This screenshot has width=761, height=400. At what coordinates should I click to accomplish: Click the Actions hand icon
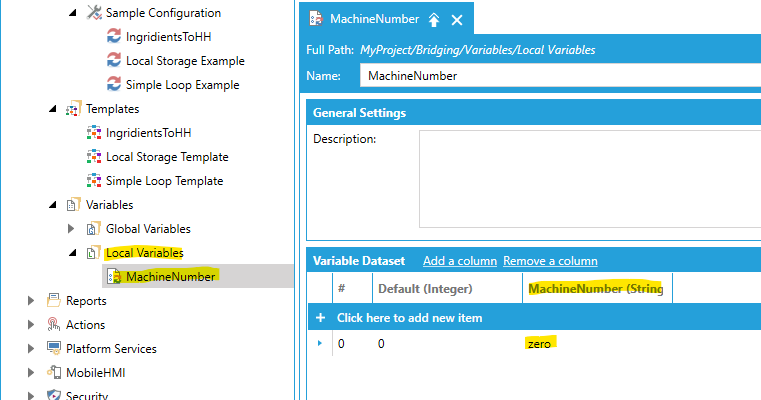(x=53, y=324)
